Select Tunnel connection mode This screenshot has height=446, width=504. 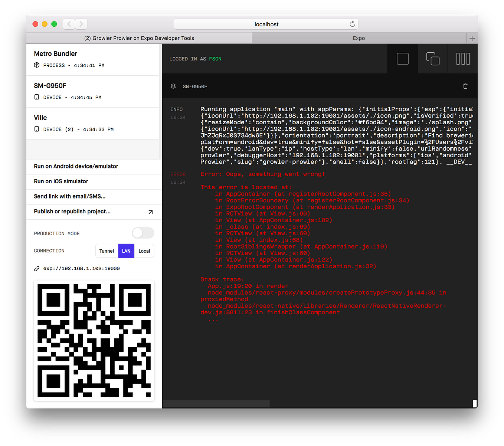tap(107, 251)
